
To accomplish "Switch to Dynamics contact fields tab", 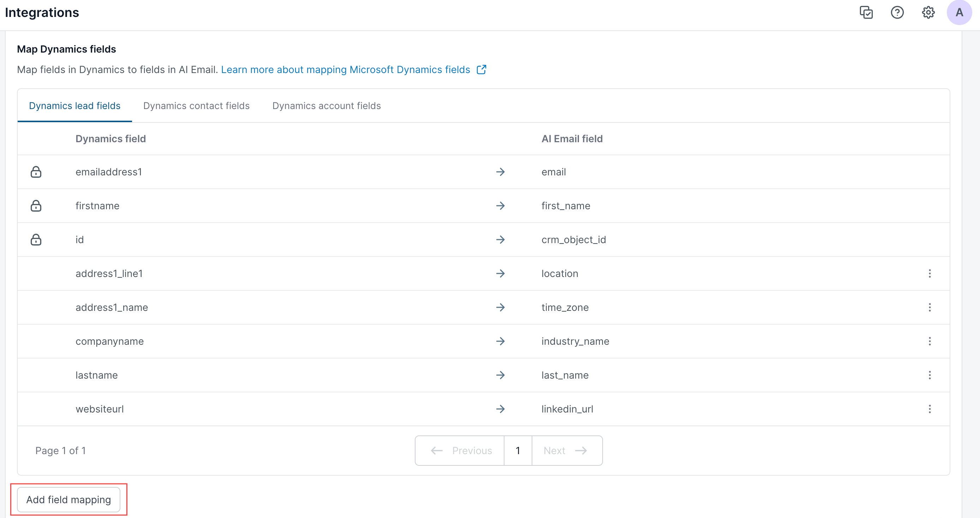I will click(x=196, y=106).
